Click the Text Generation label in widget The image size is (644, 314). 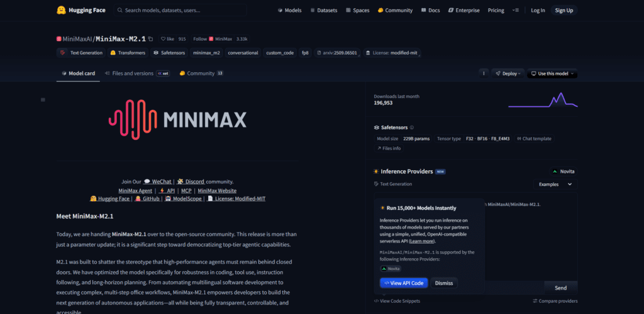tap(392, 184)
